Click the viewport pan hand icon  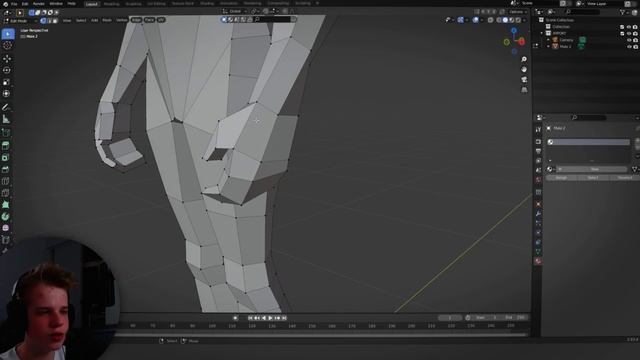(x=524, y=69)
